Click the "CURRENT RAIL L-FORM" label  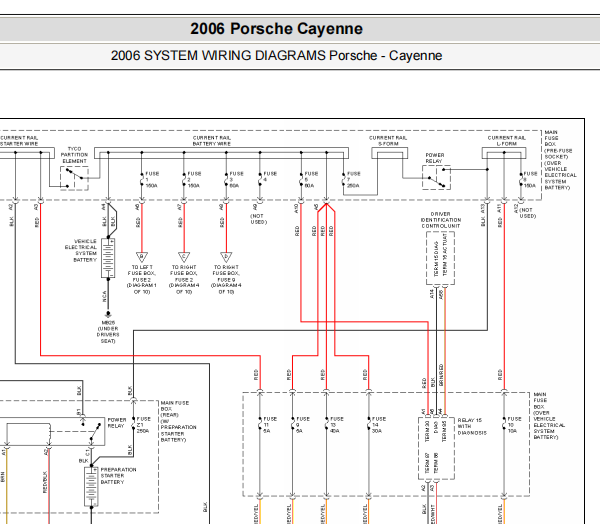(506, 140)
